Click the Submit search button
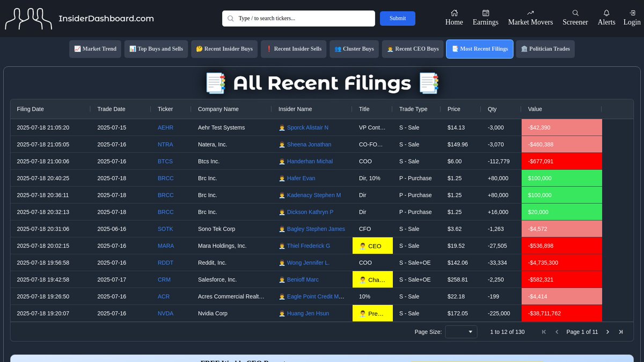644x362 pixels. 398,18
